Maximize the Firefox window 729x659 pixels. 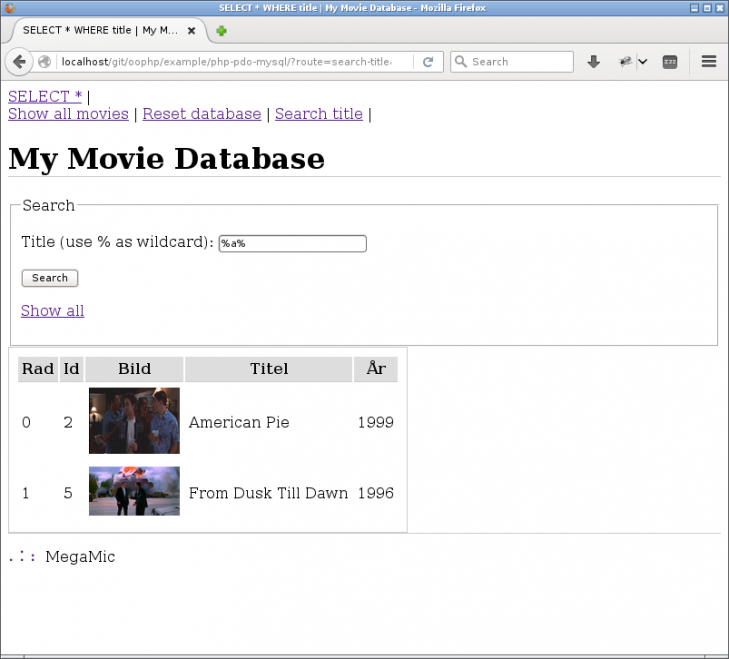pyautogui.click(x=707, y=8)
